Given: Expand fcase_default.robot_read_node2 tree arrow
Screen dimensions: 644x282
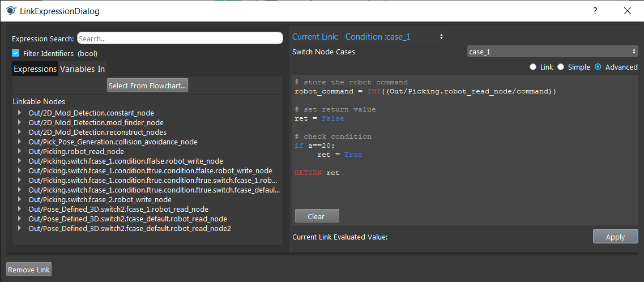Looking at the screenshot, I should click(x=19, y=228).
